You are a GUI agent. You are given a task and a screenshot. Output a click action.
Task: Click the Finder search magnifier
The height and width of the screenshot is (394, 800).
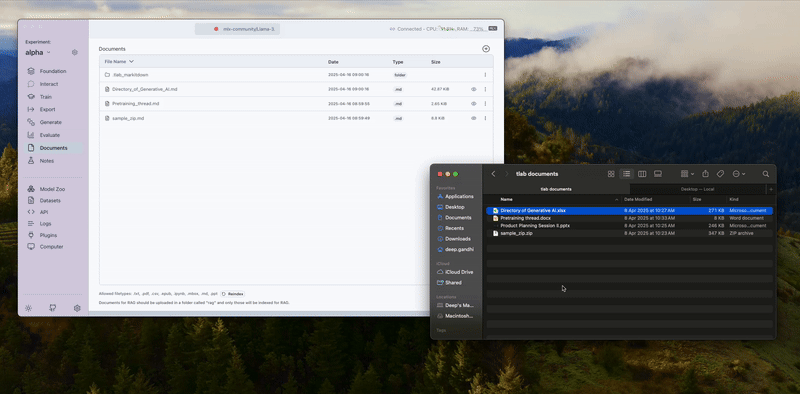[x=766, y=174]
